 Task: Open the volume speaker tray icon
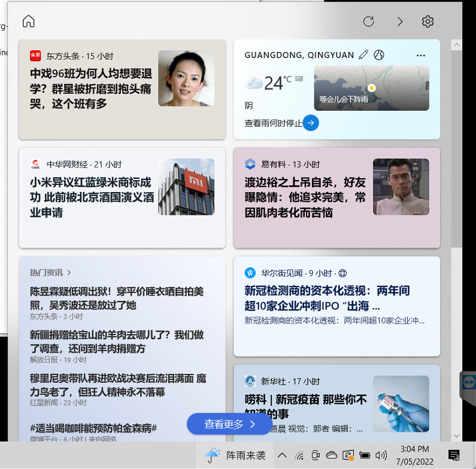tap(381, 455)
